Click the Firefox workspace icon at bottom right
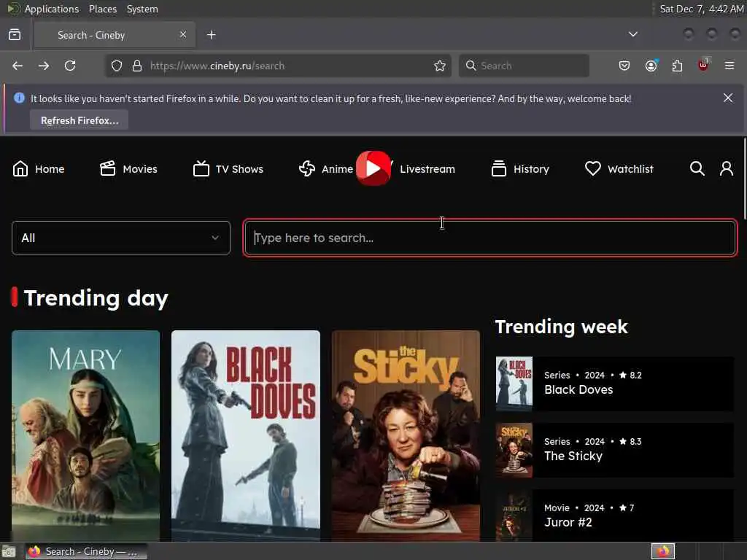This screenshot has width=747, height=560. coord(663,551)
